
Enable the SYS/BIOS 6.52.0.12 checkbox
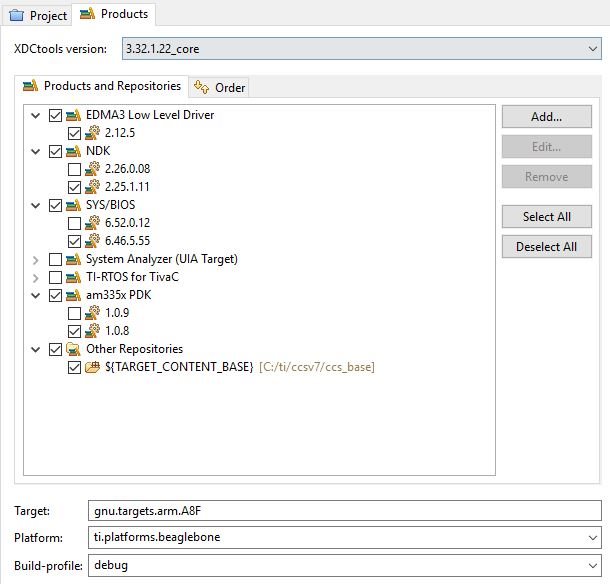pos(74,223)
